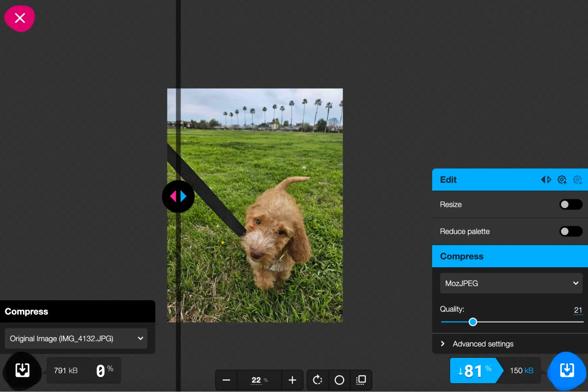Save settings with the gear-arrow-up icon
This screenshot has height=392, width=588.
pos(562,180)
